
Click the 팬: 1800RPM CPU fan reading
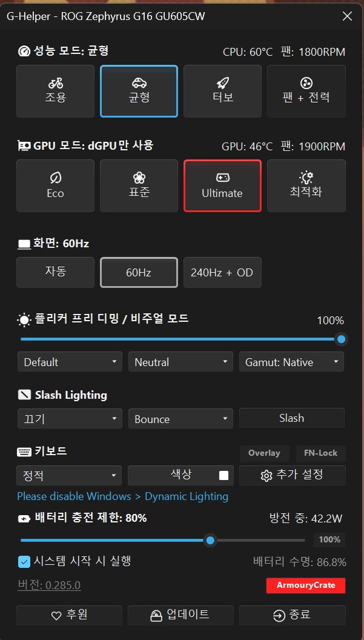coord(313,52)
